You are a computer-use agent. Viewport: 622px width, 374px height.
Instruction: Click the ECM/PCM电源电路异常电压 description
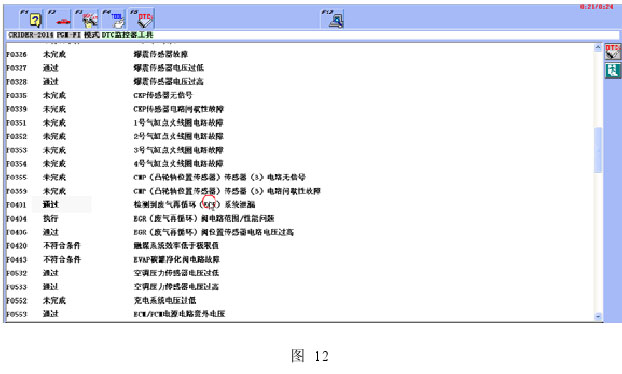pos(179,314)
